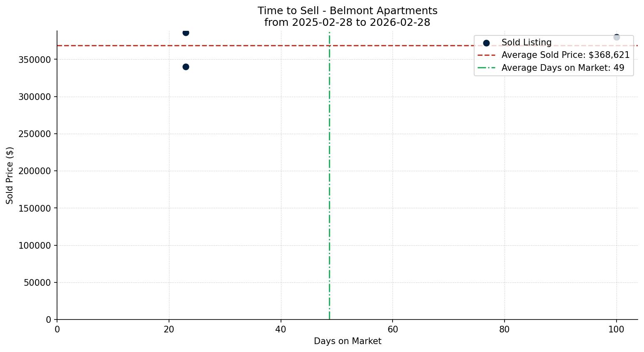Click the green dash-dot legend line sample
644x352 pixels.
click(486, 67)
